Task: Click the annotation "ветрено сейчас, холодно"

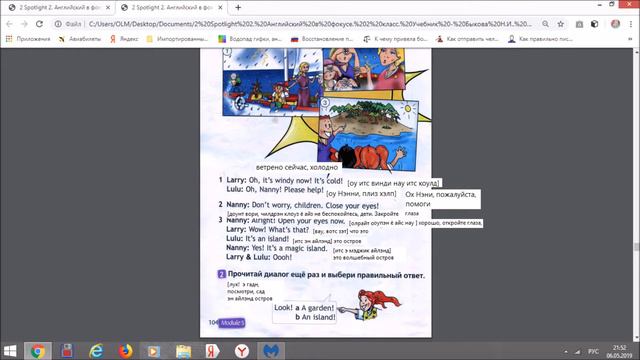Action: pyautogui.click(x=297, y=167)
